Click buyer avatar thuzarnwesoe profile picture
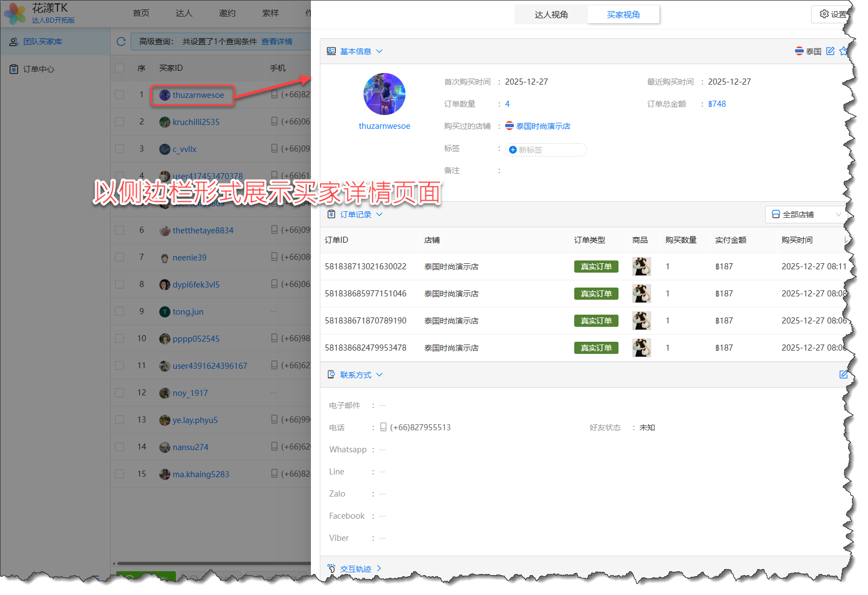 click(x=384, y=94)
